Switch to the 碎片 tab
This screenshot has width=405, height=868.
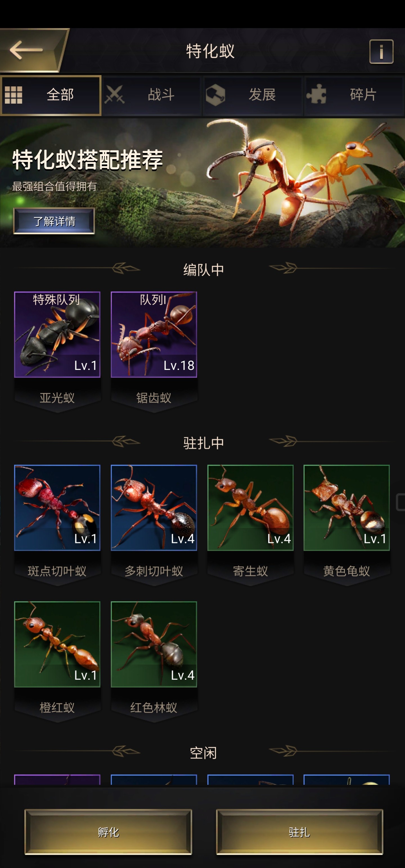[354, 96]
